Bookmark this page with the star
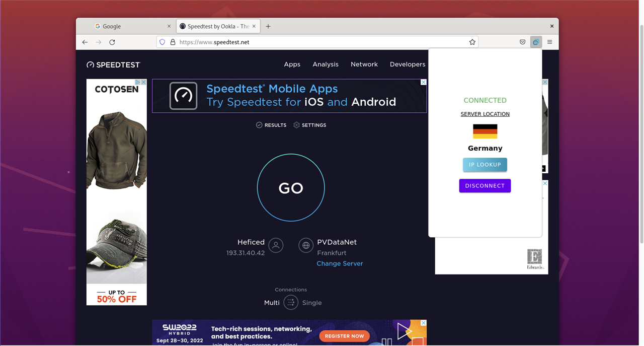644x346 pixels. [x=472, y=42]
